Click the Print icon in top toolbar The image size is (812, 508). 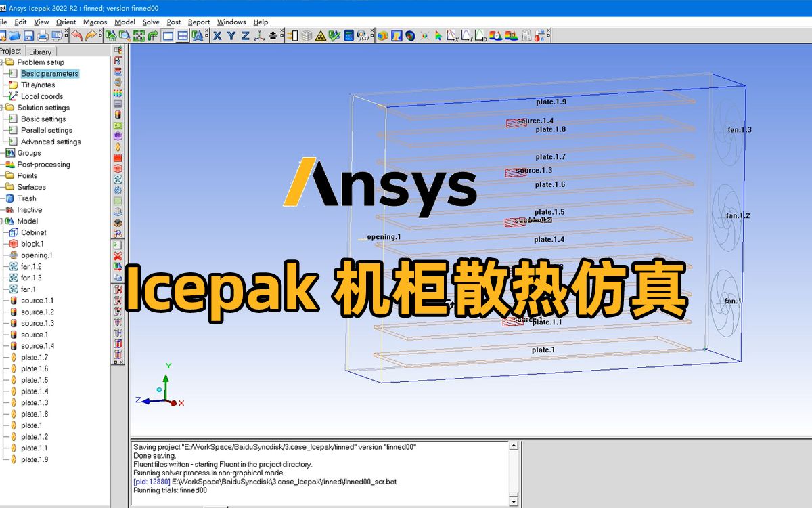42,35
